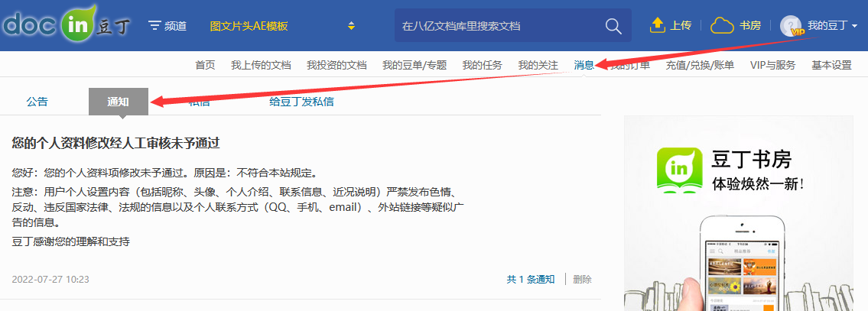Image resolution: width=868 pixels, height=311 pixels.
Task: Open 充值/兑换/账单
Action: coord(700,65)
